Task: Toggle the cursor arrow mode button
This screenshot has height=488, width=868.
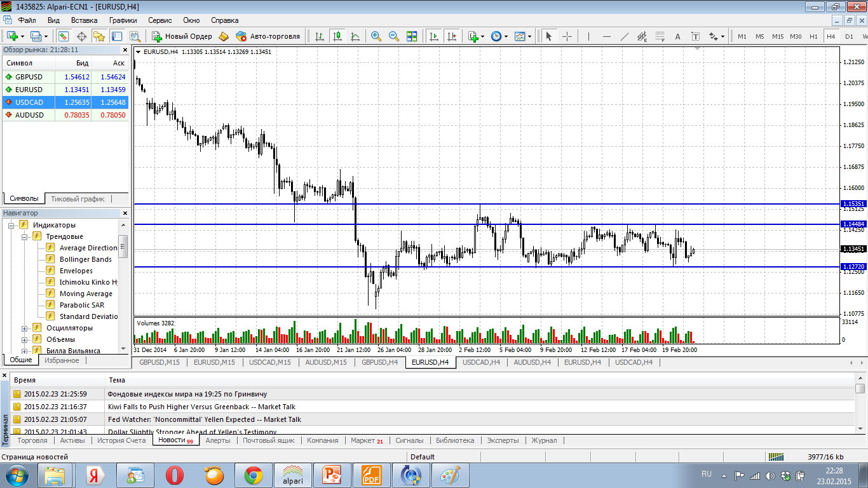Action: pyautogui.click(x=549, y=36)
